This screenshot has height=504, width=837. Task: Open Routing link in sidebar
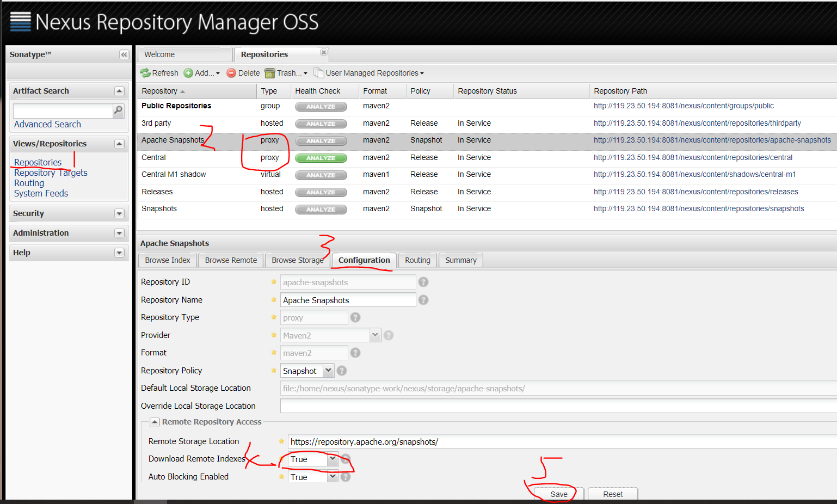coord(29,183)
